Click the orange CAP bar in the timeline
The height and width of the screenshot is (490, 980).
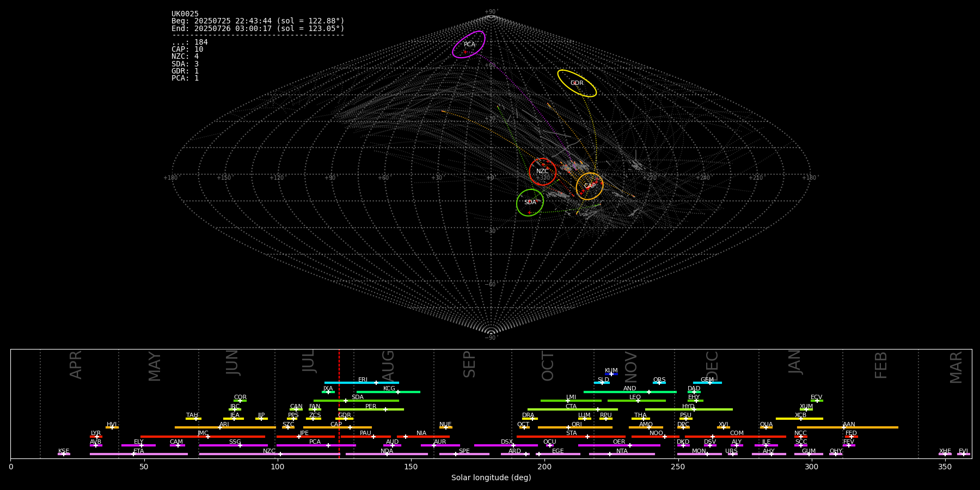coord(338,427)
